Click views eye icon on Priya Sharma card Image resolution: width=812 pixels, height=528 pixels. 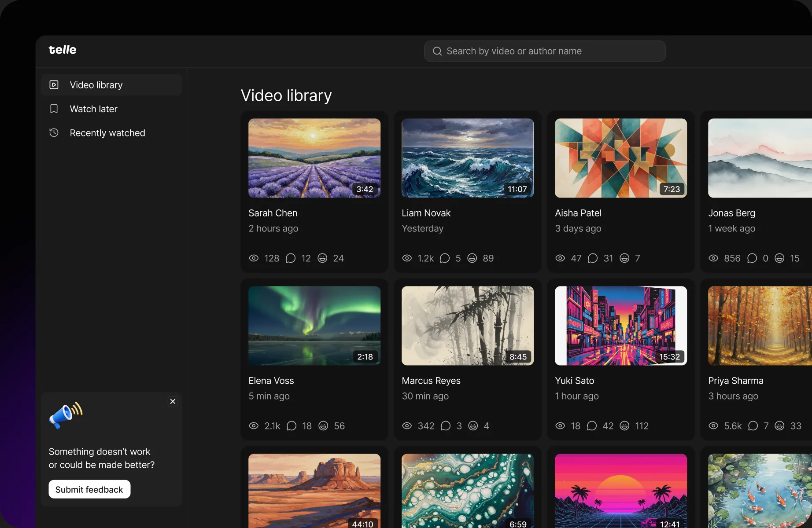(713, 426)
